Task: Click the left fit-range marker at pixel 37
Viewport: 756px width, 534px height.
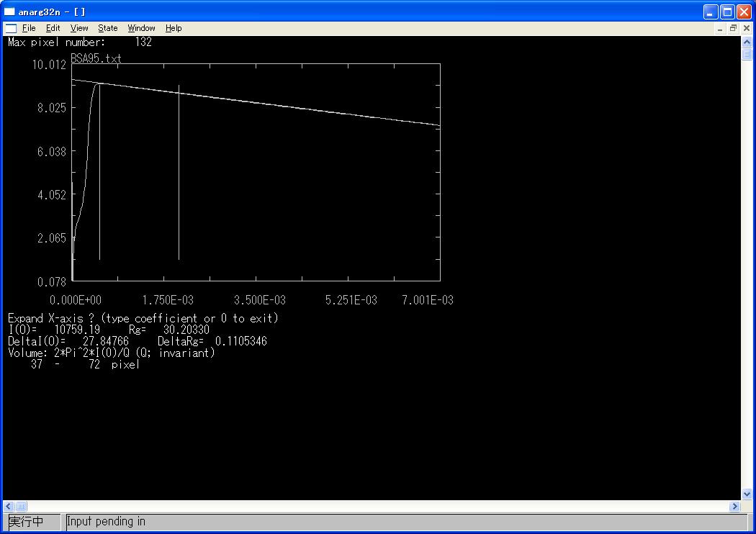Action: tap(100, 171)
